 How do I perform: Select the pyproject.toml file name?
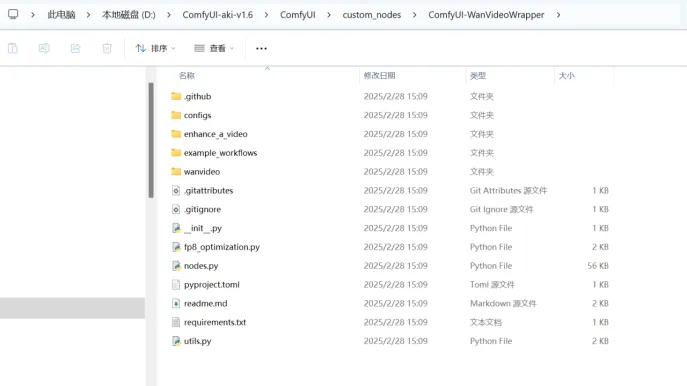point(212,284)
